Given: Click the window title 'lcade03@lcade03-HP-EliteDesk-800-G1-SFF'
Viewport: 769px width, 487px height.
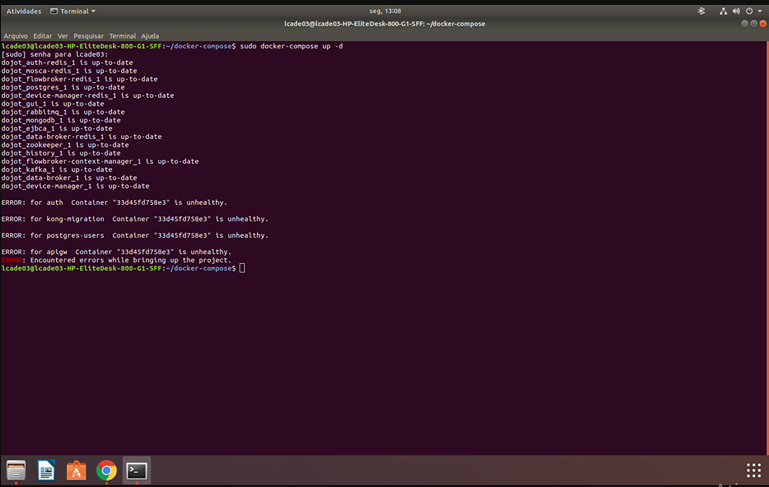Looking at the screenshot, I should click(x=384, y=24).
